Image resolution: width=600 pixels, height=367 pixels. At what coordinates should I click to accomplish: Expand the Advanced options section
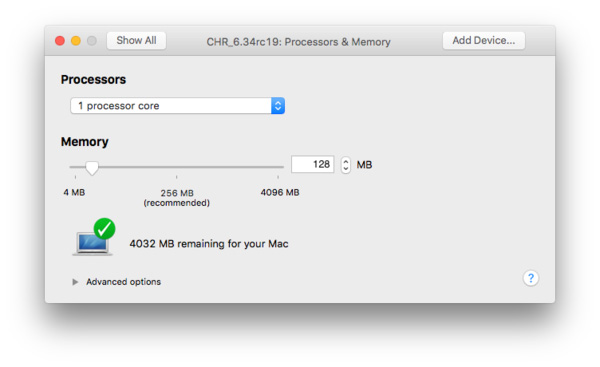pos(123,282)
